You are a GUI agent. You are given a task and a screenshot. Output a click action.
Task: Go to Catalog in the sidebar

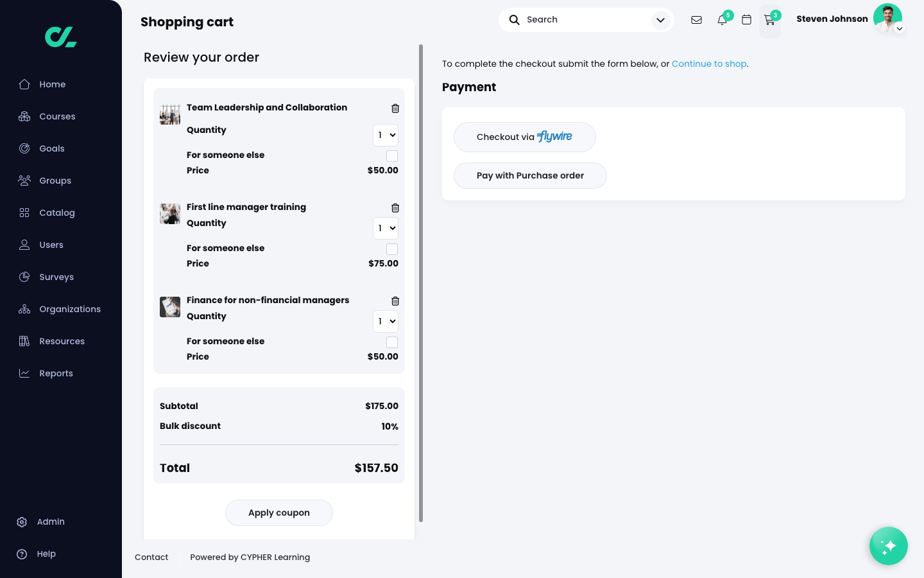(x=56, y=213)
